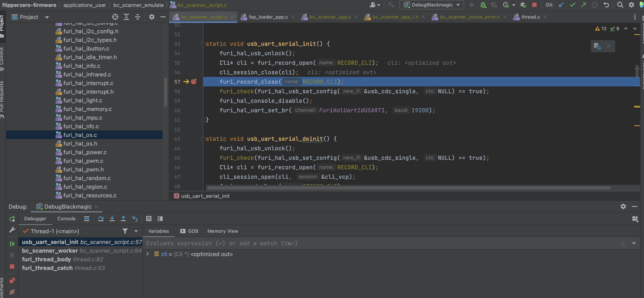
Task: Click the Step Into debugger icon
Action: click(112, 219)
